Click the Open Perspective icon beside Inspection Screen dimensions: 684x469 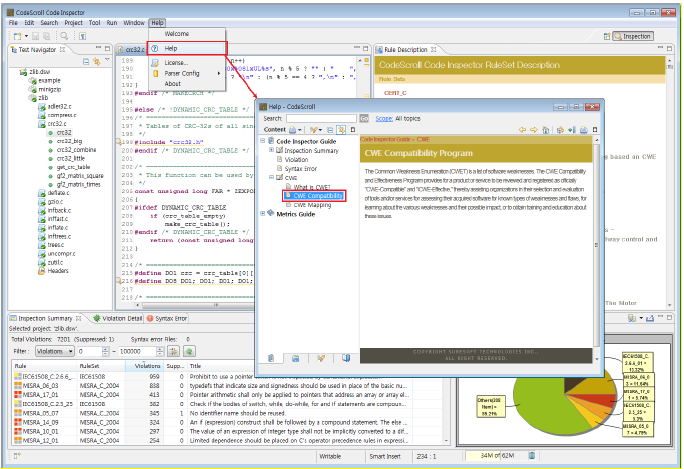point(607,36)
